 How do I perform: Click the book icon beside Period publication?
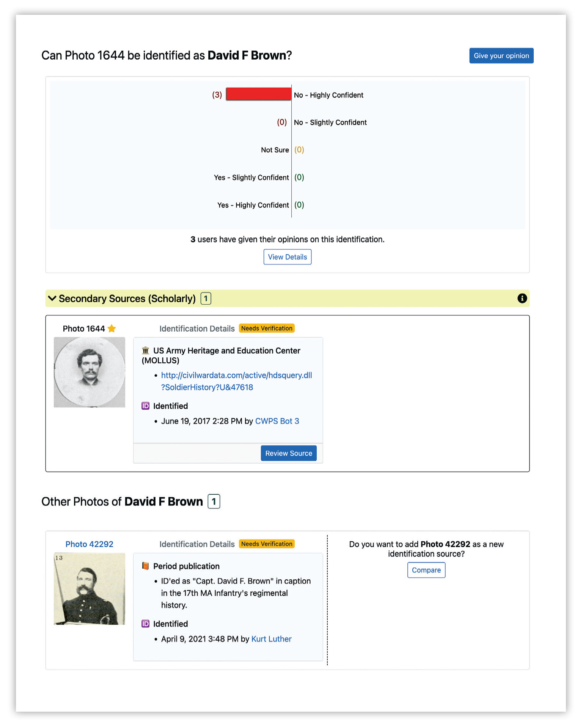click(x=145, y=566)
